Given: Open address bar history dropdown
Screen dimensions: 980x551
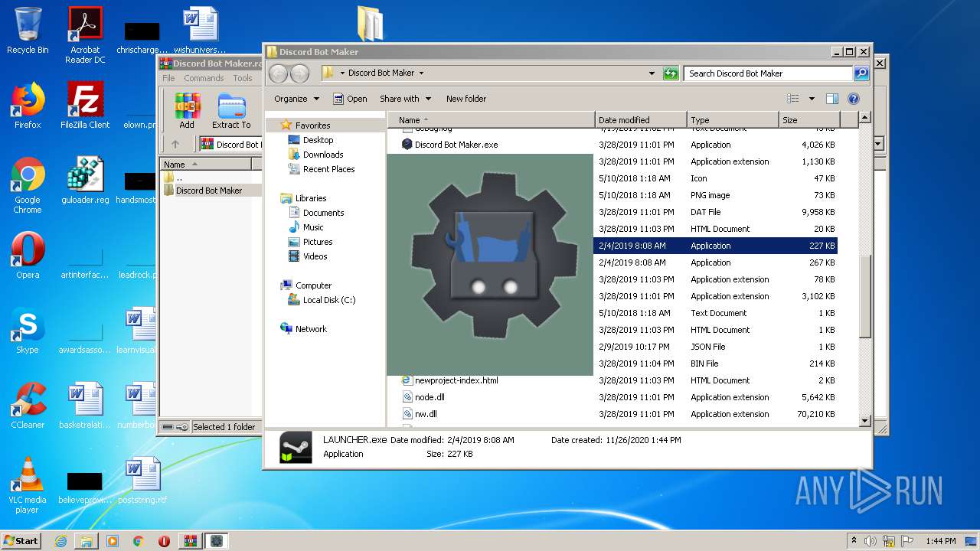Looking at the screenshot, I should click(652, 73).
